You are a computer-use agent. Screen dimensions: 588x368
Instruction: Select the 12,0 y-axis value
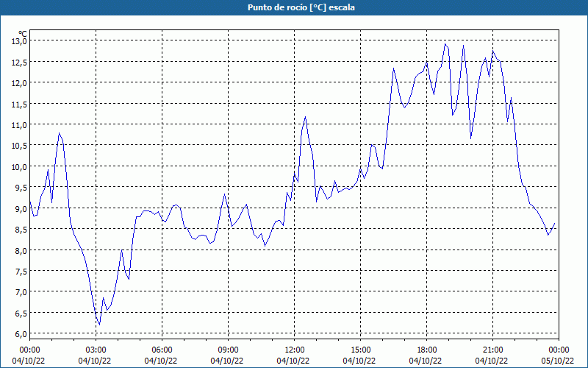click(20, 83)
